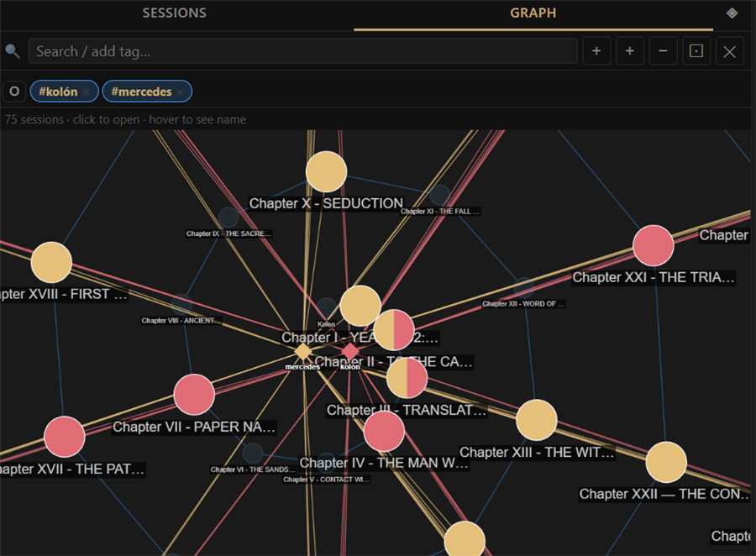
Task: Open the Chapter X - SEDUCTION node circle
Action: 327,171
